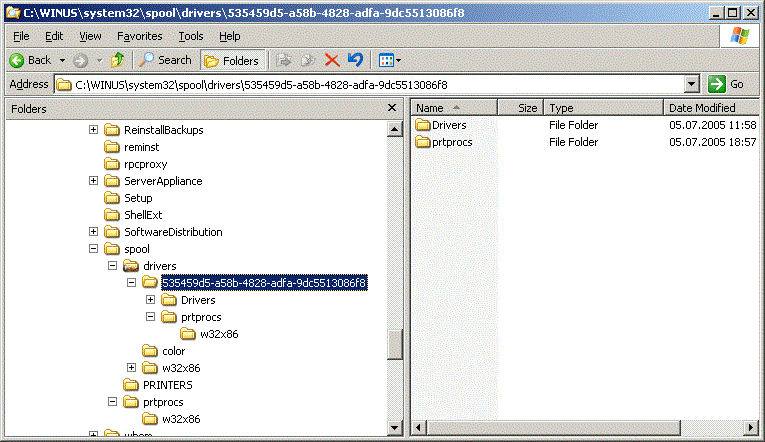Viewport: 765px width, 442px height.
Task: Select prtprocs folder in the file list
Action: (452, 142)
